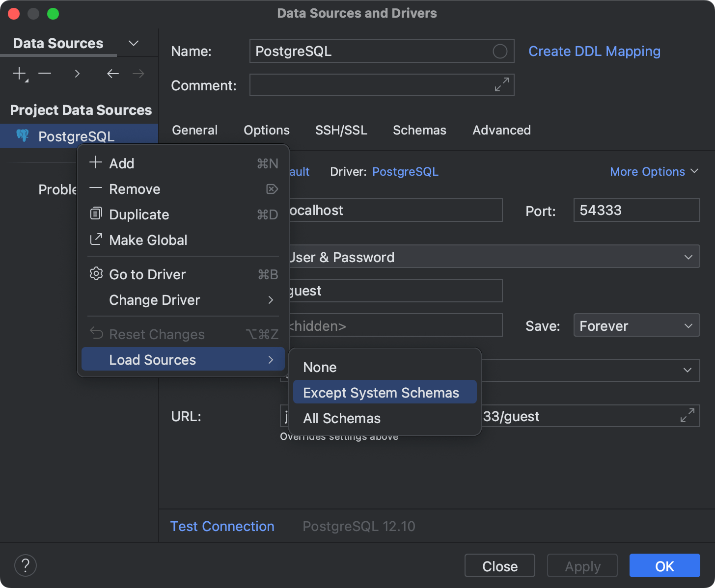Image resolution: width=715 pixels, height=588 pixels.
Task: Click the sidebar toolbar right chevron icon
Action: pyautogui.click(x=77, y=74)
